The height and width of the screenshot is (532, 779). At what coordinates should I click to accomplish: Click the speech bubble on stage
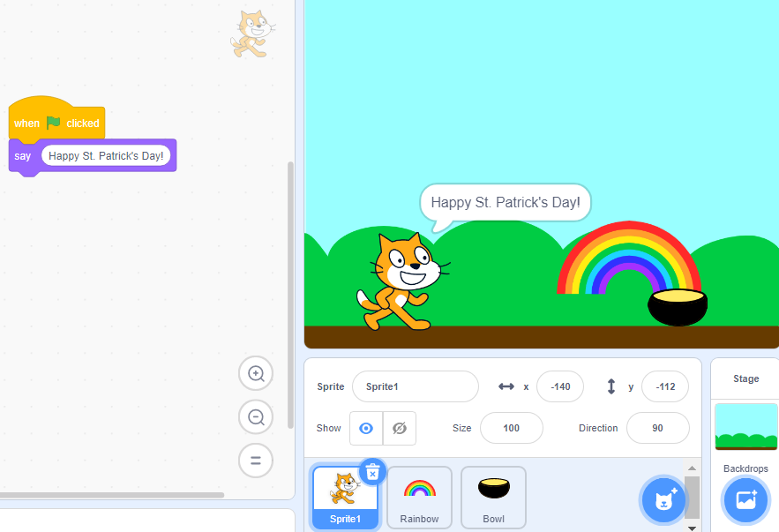click(506, 203)
